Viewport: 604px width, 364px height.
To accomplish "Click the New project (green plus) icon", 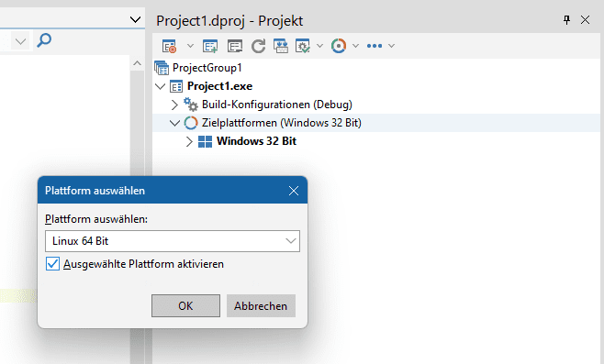I will (210, 46).
